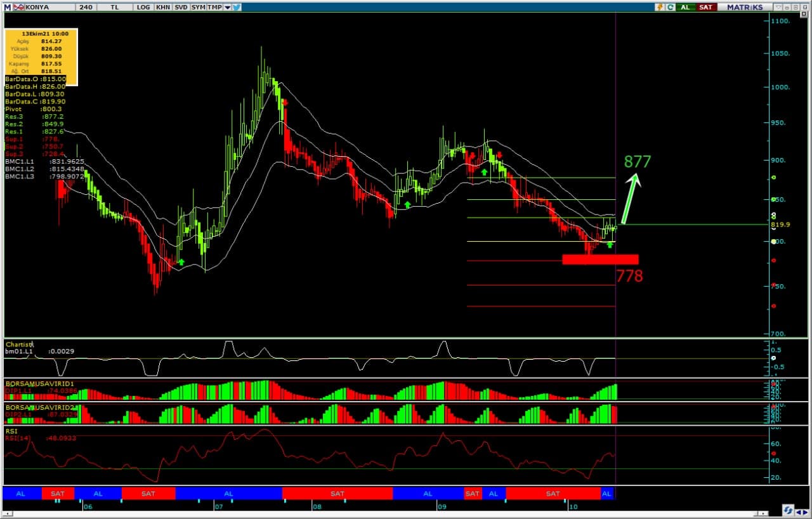
Task: Open the SYM menu item
Action: tap(198, 7)
